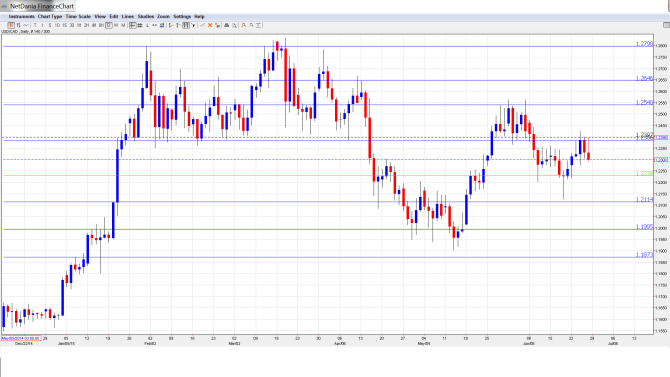Viewport: 670px width, 377px height.
Task: Click the 1.2796 horizontal level label
Action: [644, 44]
